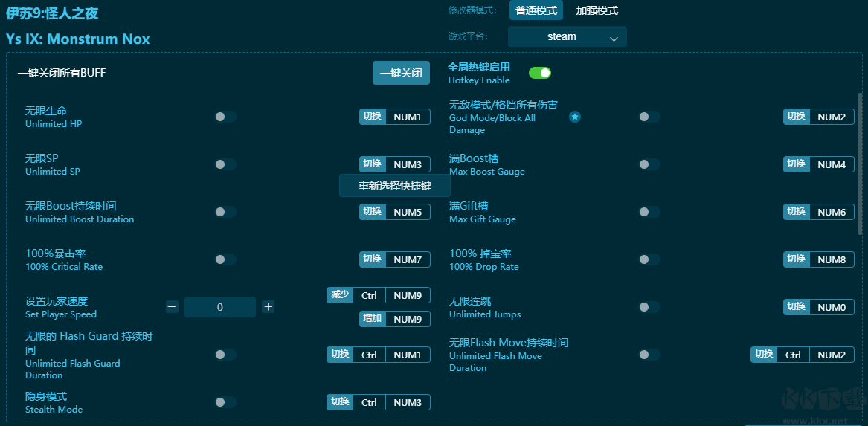Enable 100% Critical Rate toggle
The height and width of the screenshot is (426, 868).
coord(225,259)
